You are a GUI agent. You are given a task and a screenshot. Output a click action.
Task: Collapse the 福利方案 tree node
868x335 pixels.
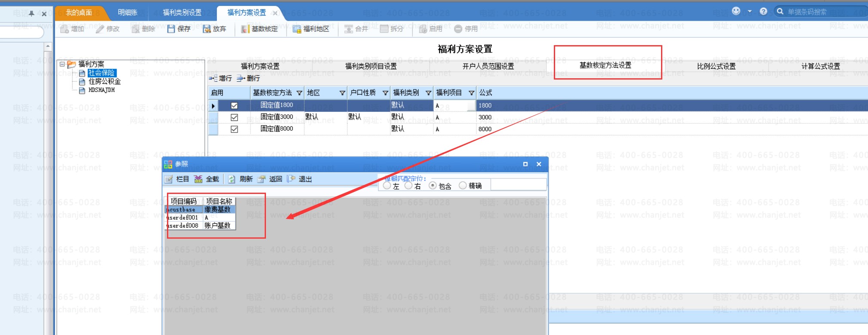point(62,64)
